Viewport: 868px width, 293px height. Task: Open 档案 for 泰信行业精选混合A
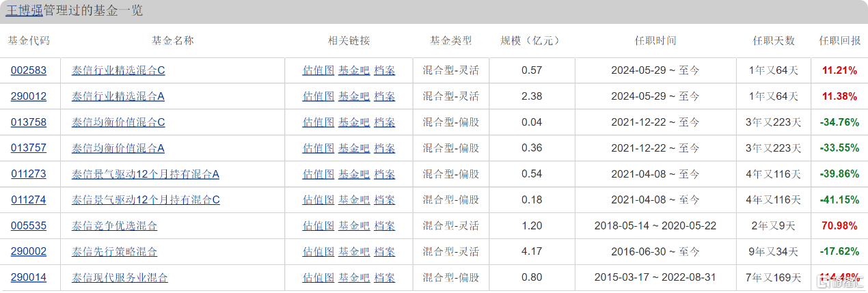tap(385, 96)
